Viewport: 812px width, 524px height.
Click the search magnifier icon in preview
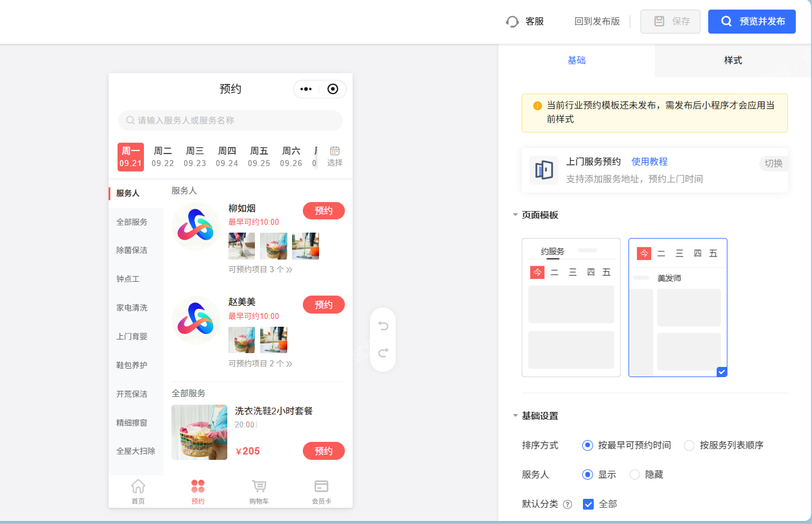(130, 121)
